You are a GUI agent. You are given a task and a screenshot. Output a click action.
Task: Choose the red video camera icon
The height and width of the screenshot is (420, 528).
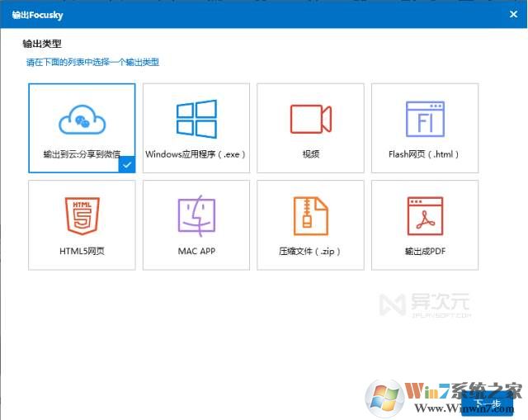coord(310,119)
